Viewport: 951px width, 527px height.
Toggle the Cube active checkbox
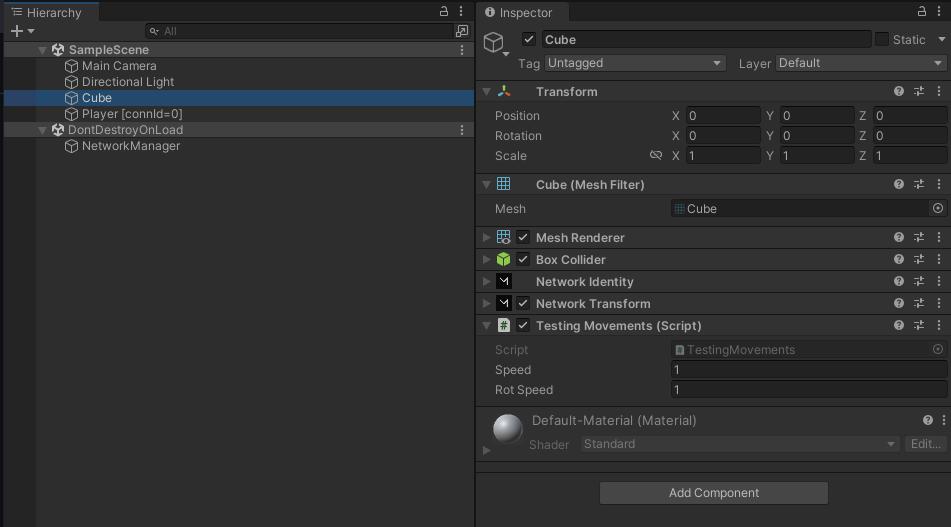[529, 39]
